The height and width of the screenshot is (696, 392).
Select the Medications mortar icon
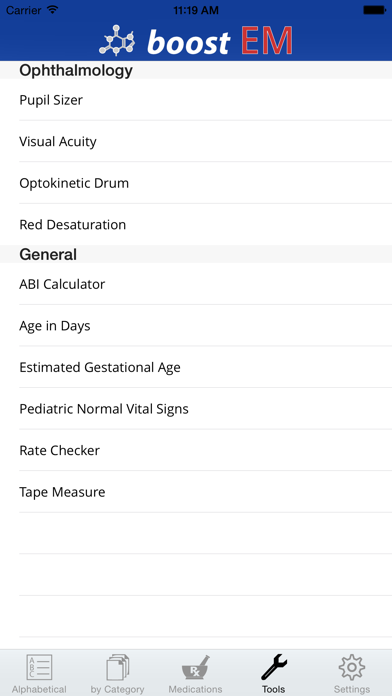pos(195,667)
